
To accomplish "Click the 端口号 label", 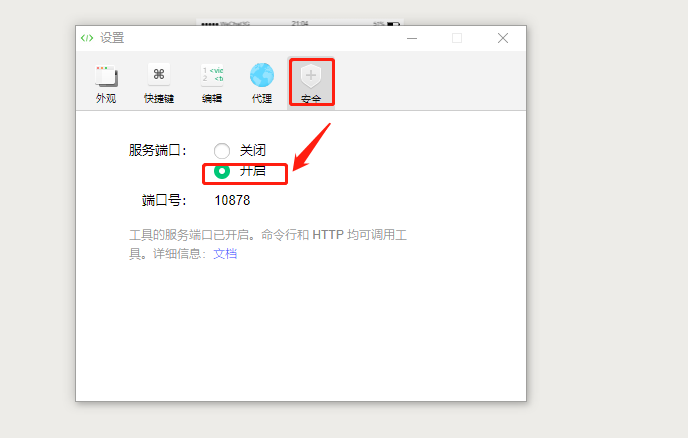I will 164,200.
